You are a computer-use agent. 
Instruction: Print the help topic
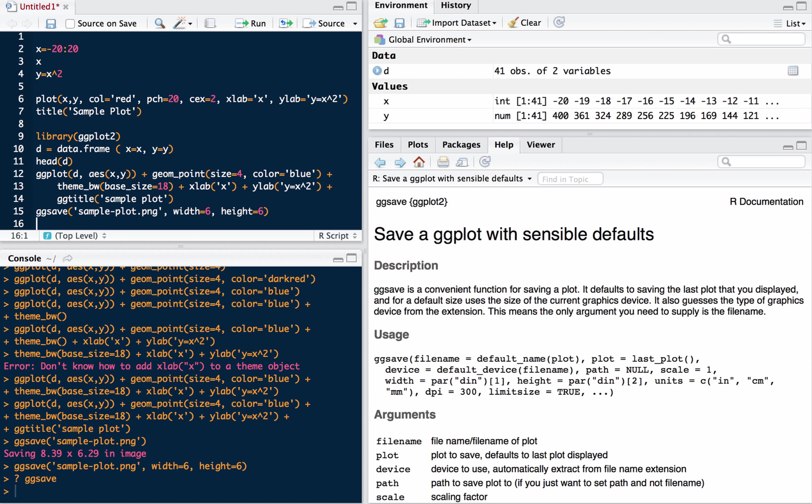coord(443,162)
